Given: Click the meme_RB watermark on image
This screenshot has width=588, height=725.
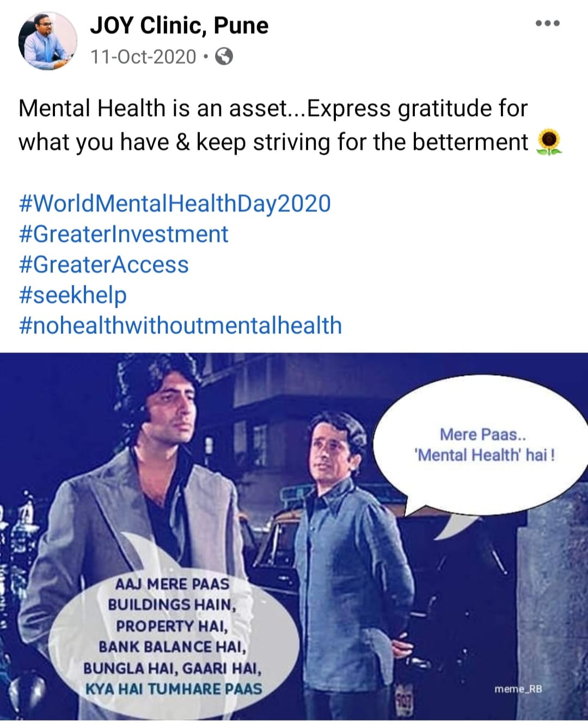Looking at the screenshot, I should coord(518,689).
